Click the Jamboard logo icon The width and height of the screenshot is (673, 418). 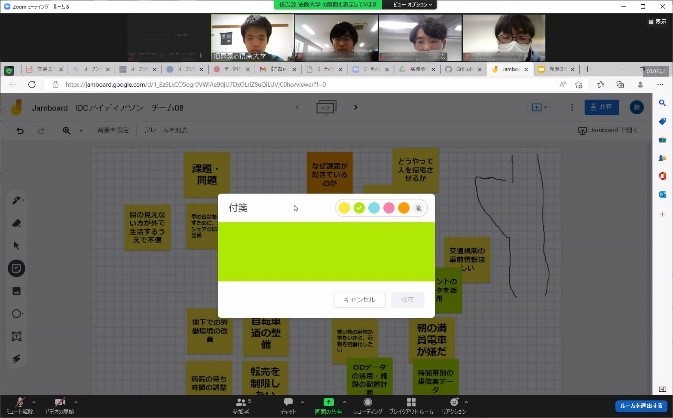tap(17, 107)
